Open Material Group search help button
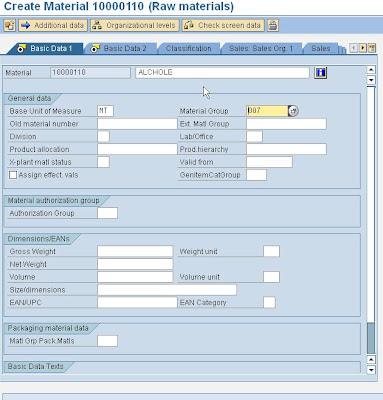Viewport: 383px width, 400px height. pyautogui.click(x=293, y=111)
